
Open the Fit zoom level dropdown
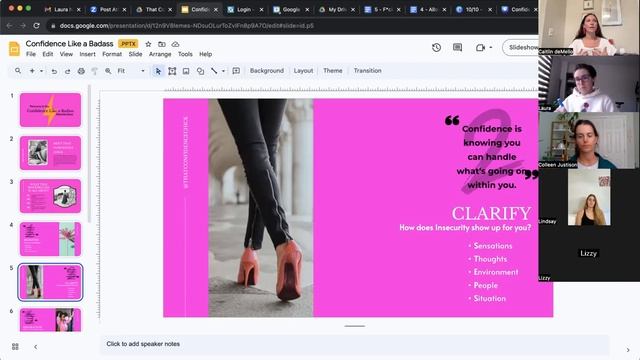[x=131, y=71]
